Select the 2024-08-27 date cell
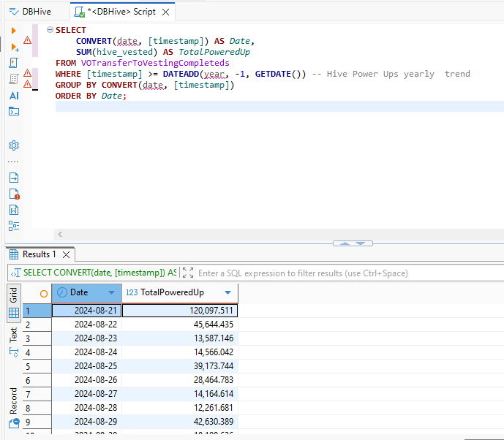Viewport: 504px width, 440px height. [86, 394]
